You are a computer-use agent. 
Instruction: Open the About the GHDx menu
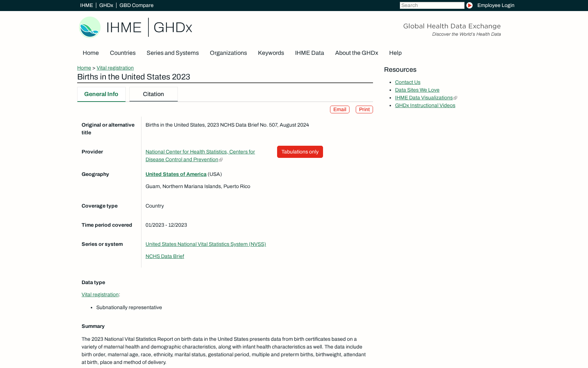pos(356,53)
